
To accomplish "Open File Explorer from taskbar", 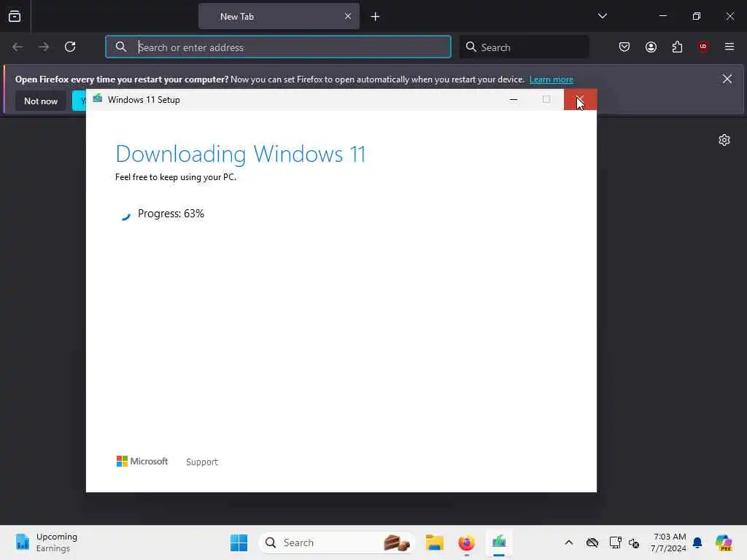I will pyautogui.click(x=435, y=542).
